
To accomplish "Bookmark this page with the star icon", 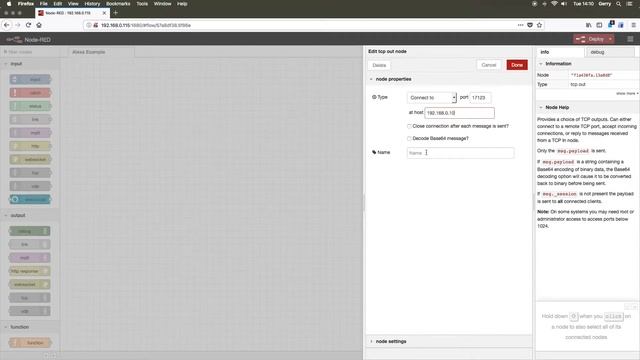I will tap(539, 25).
